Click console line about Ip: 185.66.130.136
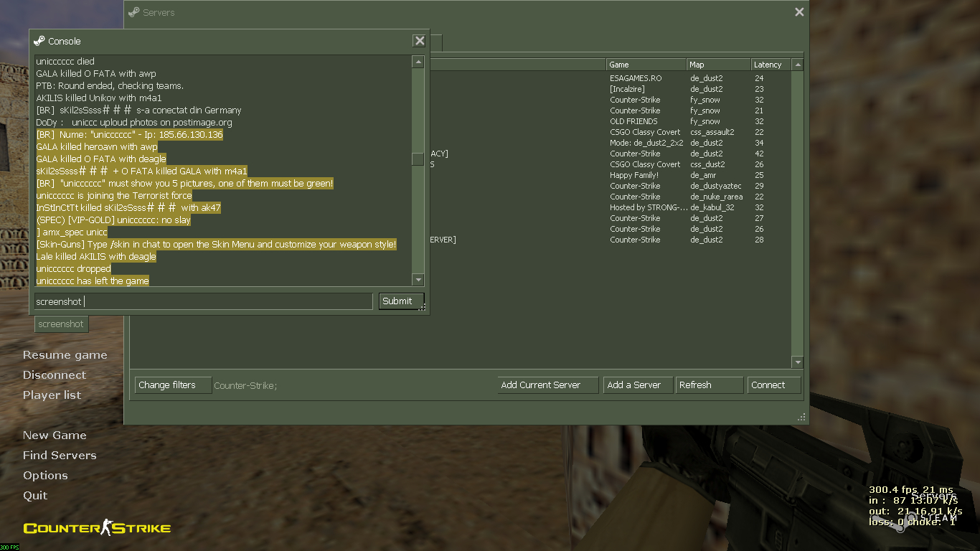The height and width of the screenshot is (551, 980). (129, 135)
